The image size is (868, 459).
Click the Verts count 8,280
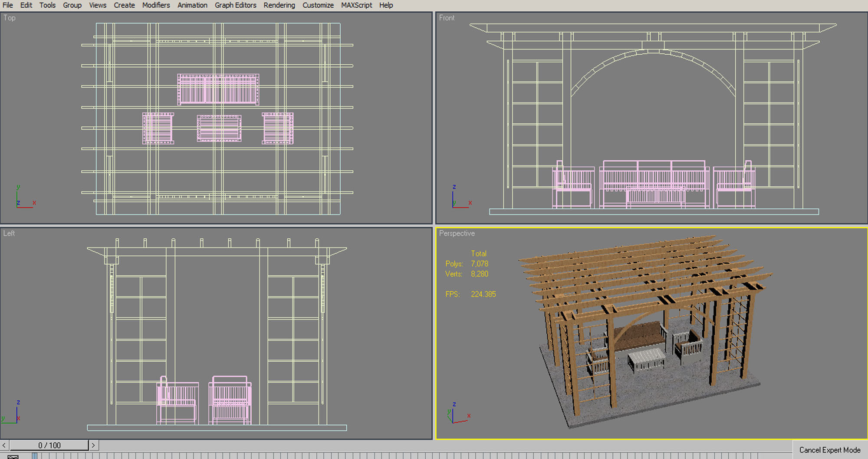(480, 274)
